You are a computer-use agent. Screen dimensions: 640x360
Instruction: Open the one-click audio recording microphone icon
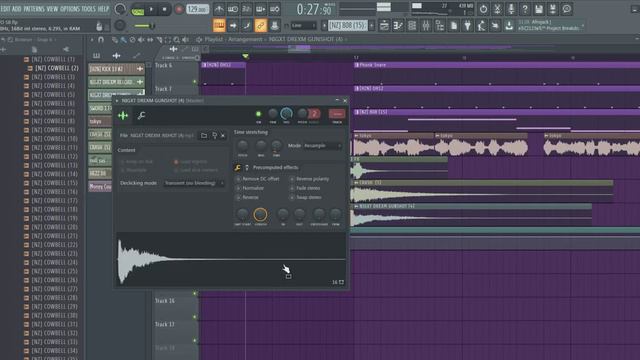(511, 9)
